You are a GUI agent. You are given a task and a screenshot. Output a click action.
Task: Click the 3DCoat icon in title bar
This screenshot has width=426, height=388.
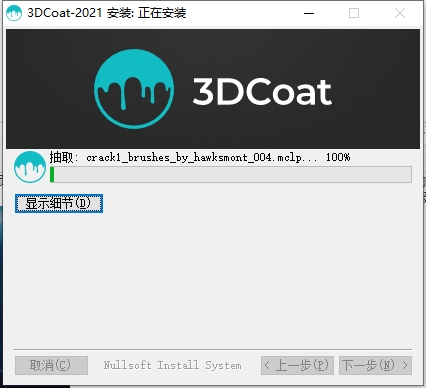pyautogui.click(x=14, y=13)
